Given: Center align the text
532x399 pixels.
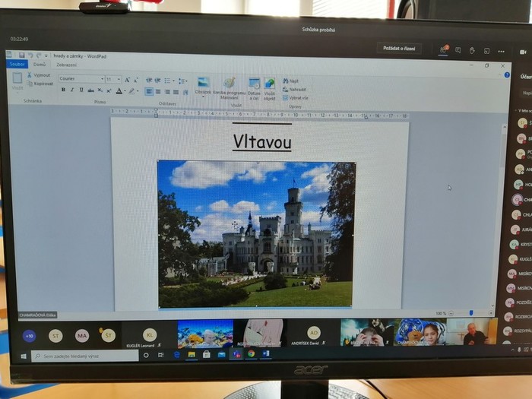Looking at the screenshot, I should tap(158, 92).
